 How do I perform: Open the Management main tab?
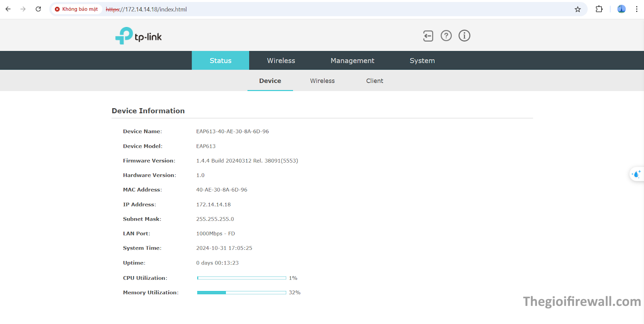point(352,61)
